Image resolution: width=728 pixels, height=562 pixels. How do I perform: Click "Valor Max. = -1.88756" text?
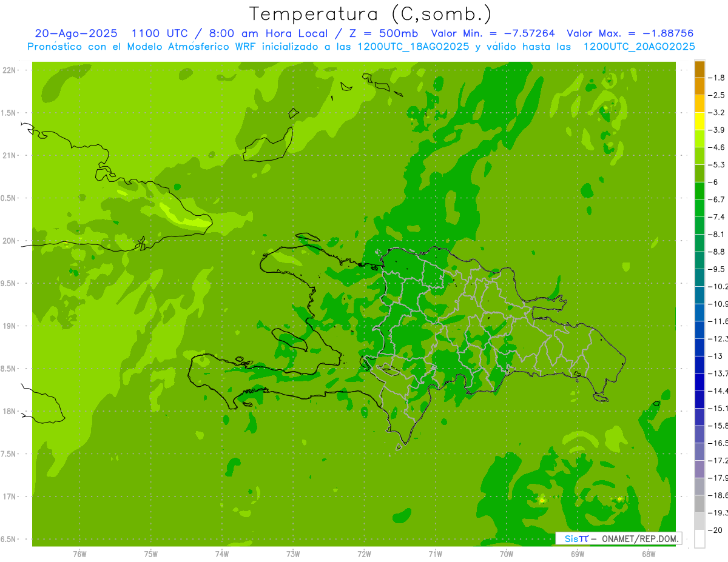pyautogui.click(x=629, y=33)
